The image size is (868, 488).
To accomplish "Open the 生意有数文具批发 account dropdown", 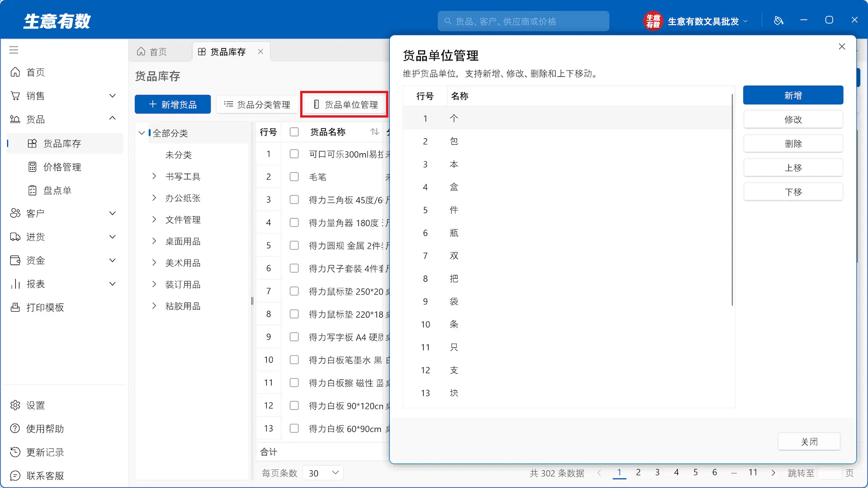I will 708,21.
